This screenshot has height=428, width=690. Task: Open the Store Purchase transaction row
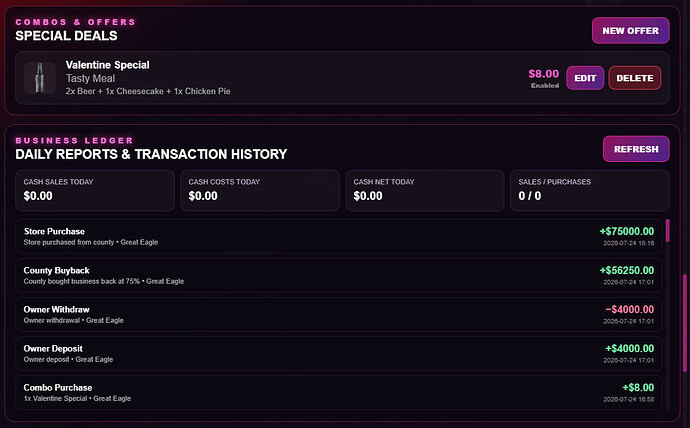point(339,236)
